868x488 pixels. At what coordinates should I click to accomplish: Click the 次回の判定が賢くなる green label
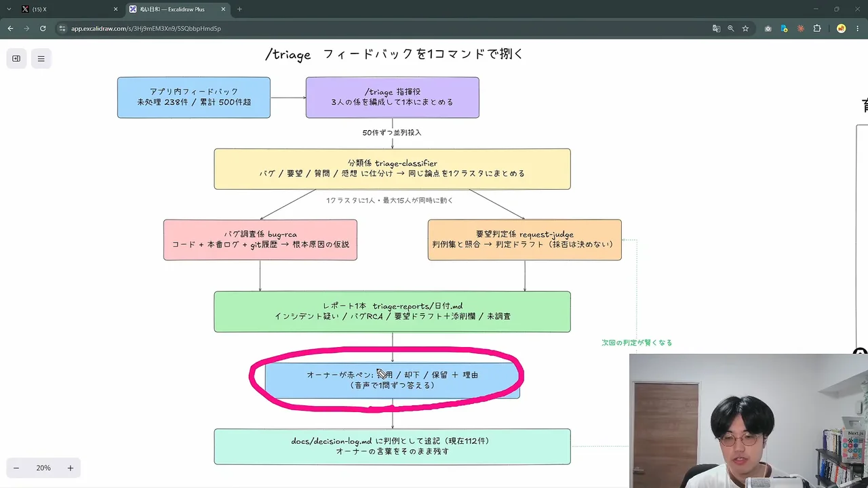[637, 343]
